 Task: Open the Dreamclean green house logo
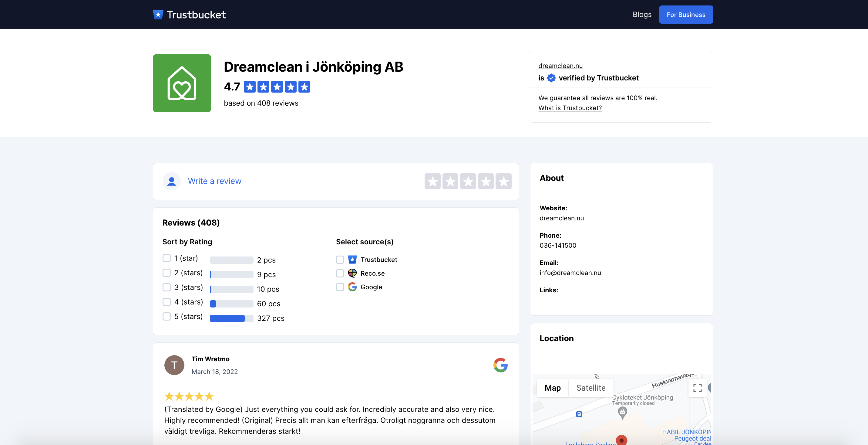182,83
